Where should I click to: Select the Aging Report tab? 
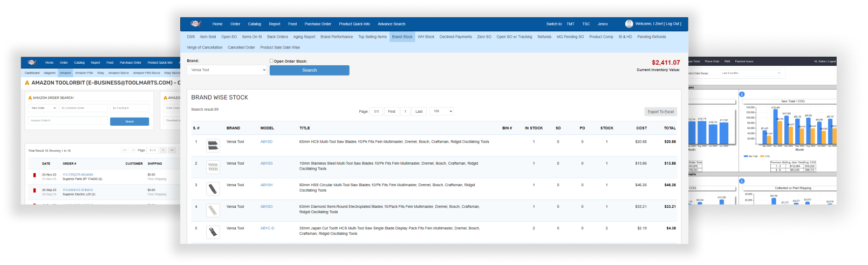(304, 37)
